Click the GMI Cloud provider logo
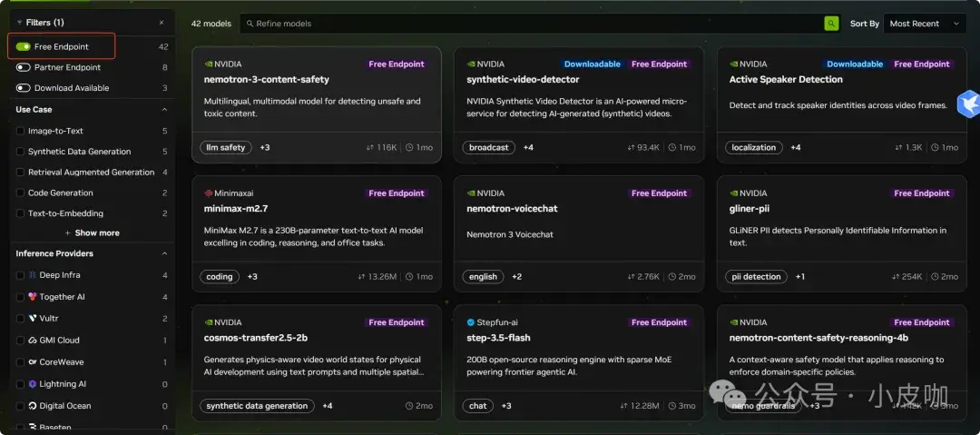This screenshot has height=435, width=980. pyautogui.click(x=33, y=341)
